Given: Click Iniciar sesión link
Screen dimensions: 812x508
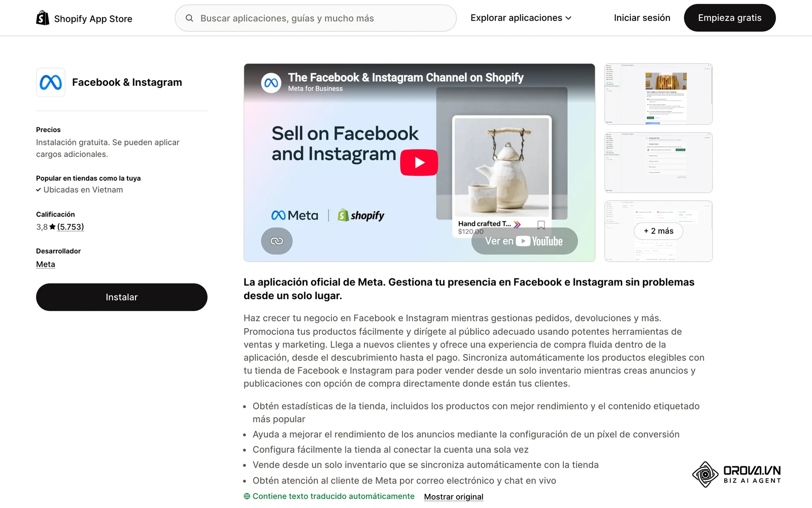Looking at the screenshot, I should (642, 18).
